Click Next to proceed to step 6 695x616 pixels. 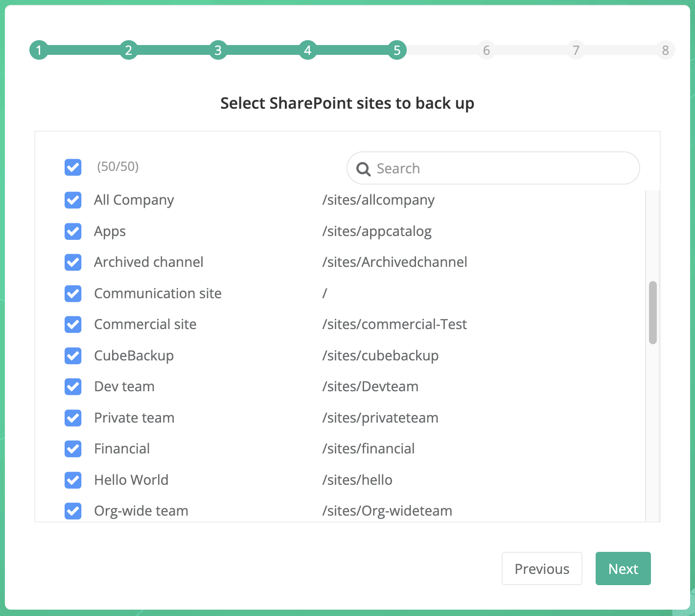pyautogui.click(x=623, y=569)
